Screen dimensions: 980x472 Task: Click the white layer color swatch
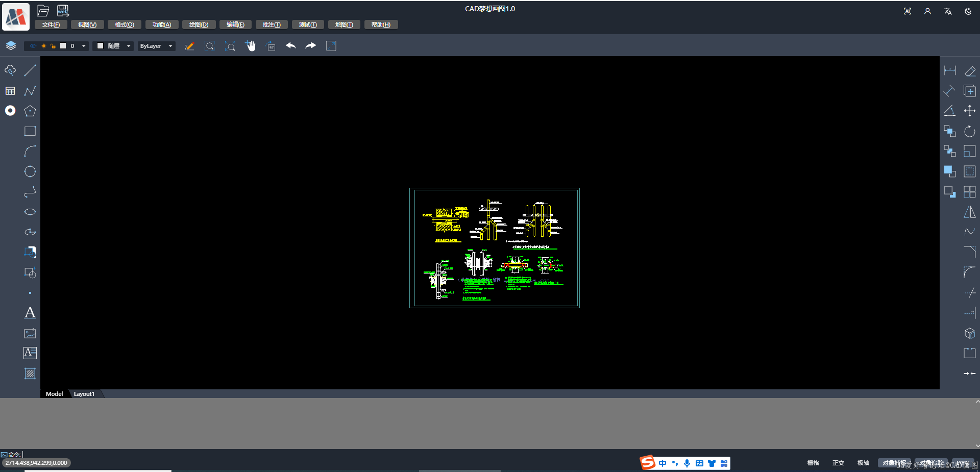[x=63, y=46]
